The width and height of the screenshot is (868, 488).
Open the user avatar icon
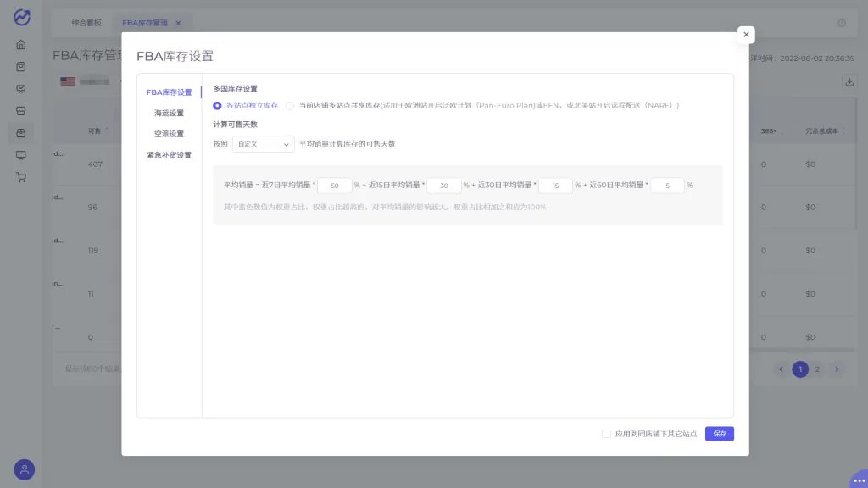[25, 469]
